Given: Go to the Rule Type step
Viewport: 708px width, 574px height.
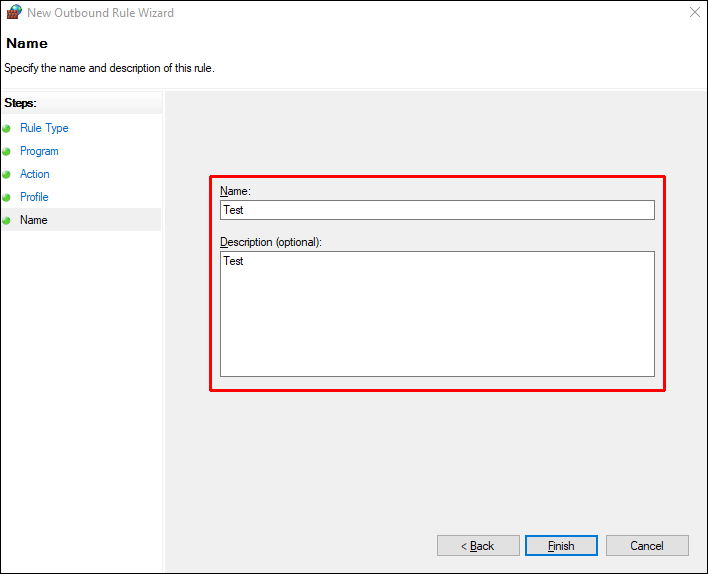Looking at the screenshot, I should pyautogui.click(x=44, y=128).
